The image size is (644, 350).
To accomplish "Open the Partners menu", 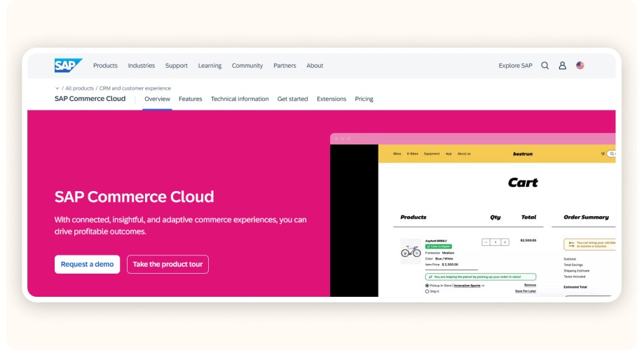I will (285, 66).
